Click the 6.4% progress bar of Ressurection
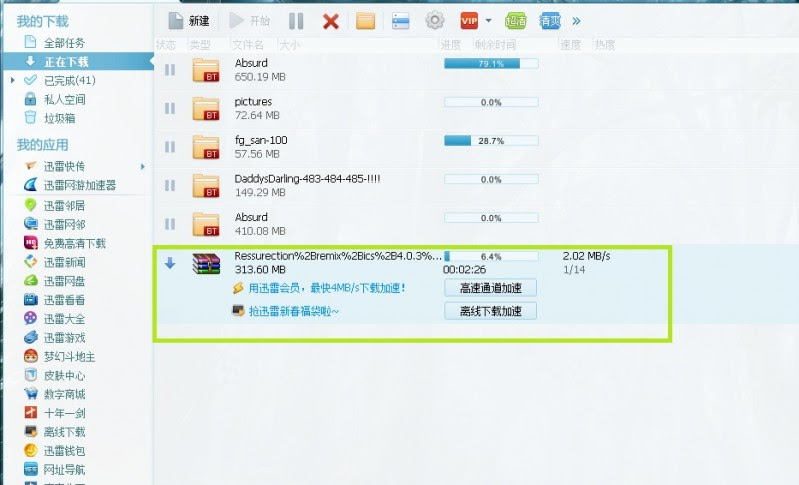The width and height of the screenshot is (799, 485). click(491, 256)
